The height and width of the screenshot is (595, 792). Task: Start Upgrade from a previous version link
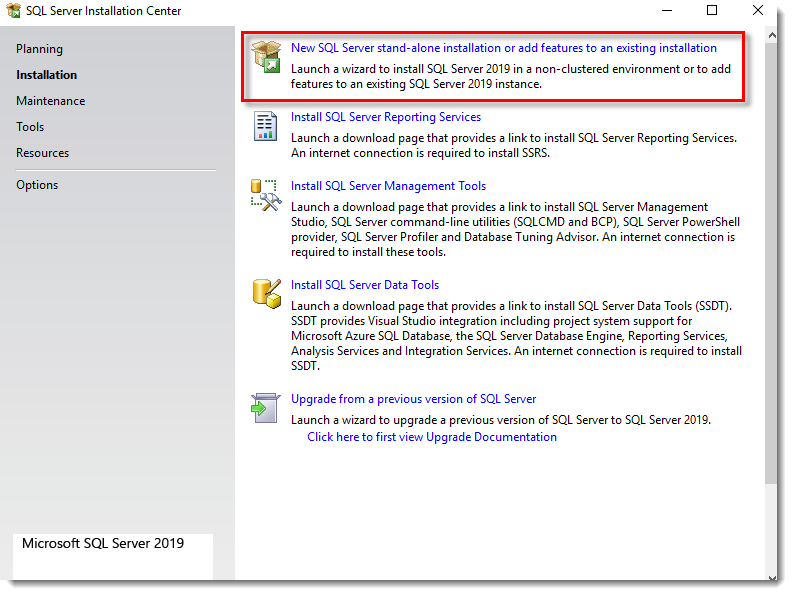click(413, 400)
